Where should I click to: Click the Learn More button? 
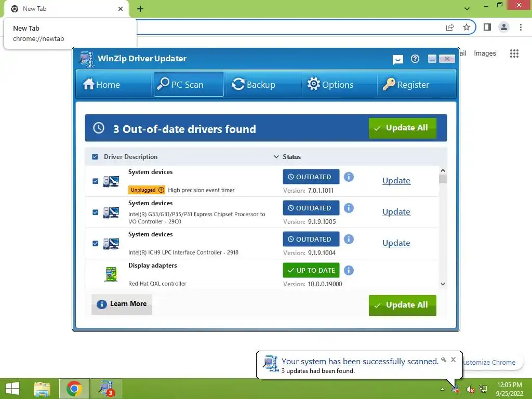[x=122, y=304]
